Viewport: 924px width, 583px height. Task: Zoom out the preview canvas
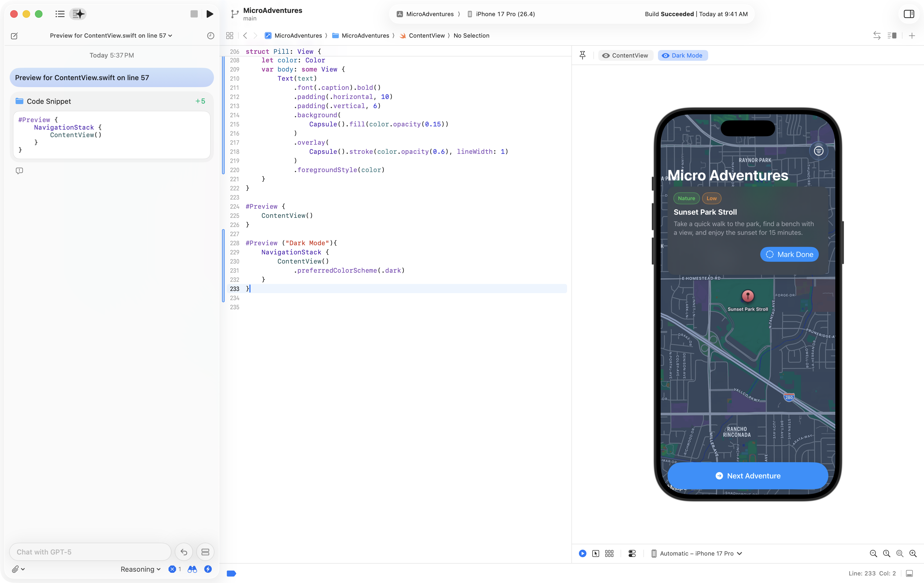tap(873, 553)
